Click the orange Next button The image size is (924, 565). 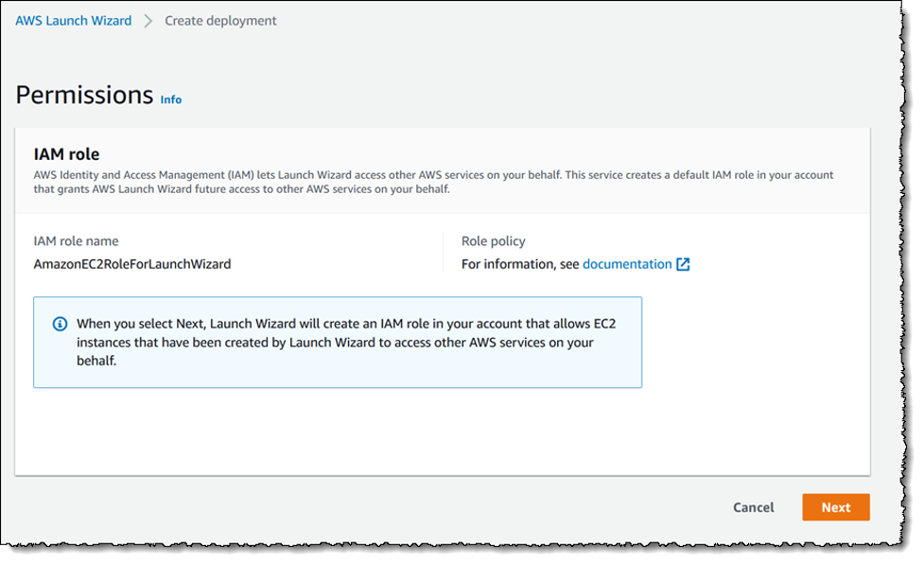point(836,507)
